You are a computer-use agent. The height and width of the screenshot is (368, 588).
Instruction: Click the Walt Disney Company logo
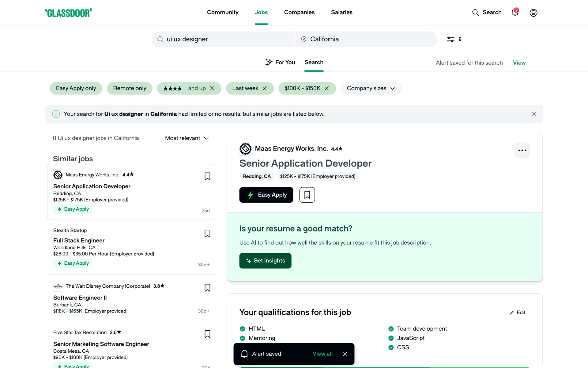click(x=58, y=286)
